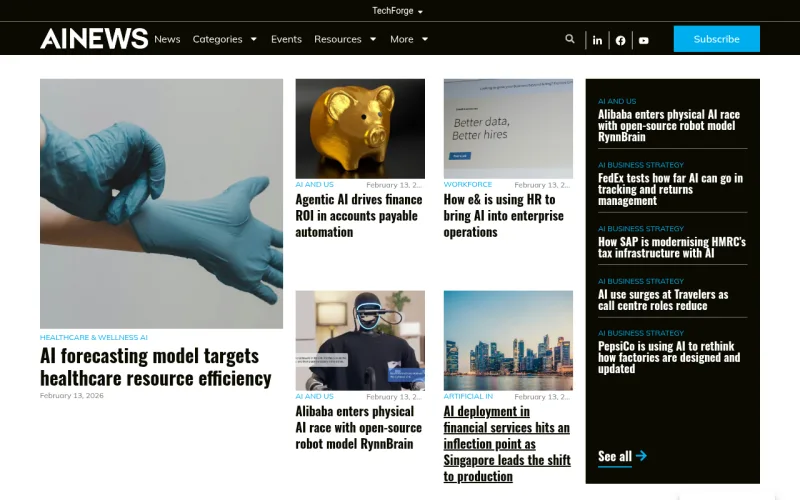Expand the TechForge dropdown
Screen dimensions: 800x500
click(397, 11)
